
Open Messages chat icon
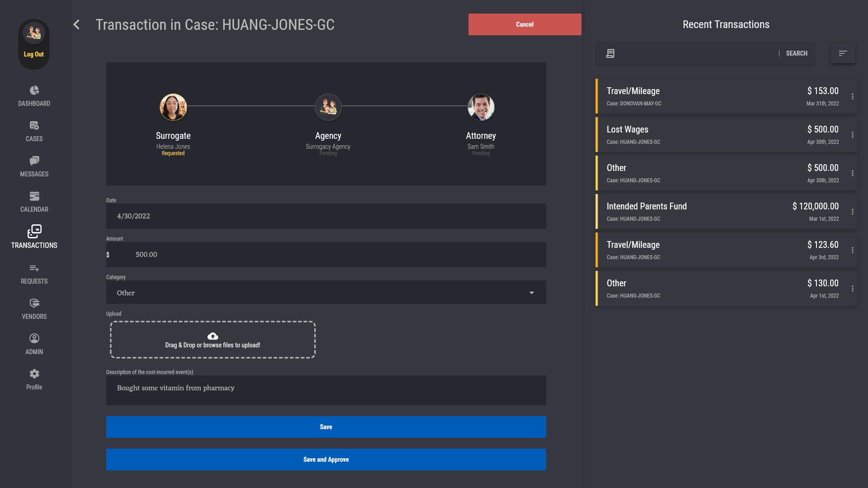click(34, 161)
